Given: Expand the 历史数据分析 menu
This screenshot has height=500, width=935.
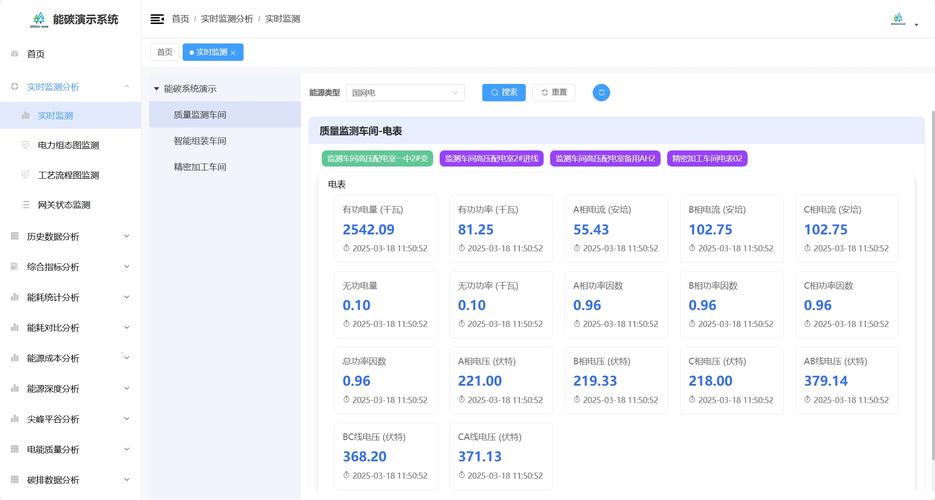Looking at the screenshot, I should [x=70, y=236].
